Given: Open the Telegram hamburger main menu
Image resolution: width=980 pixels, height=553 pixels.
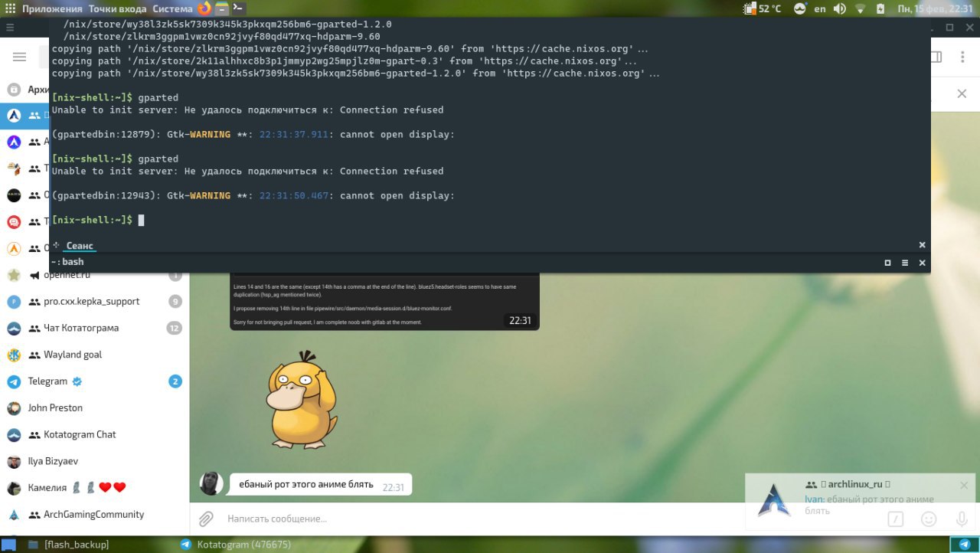Looking at the screenshot, I should tap(19, 57).
